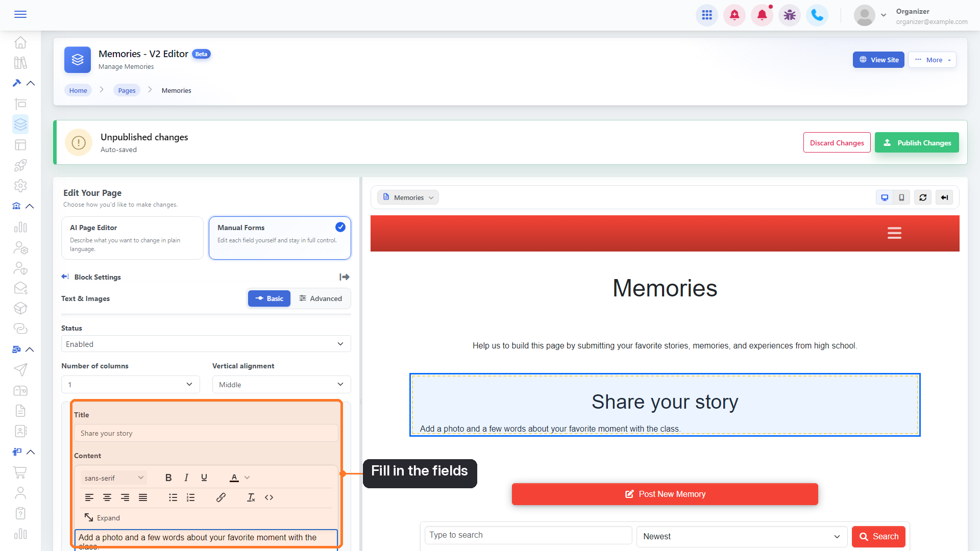Open the paper plane icon in sidebar
The height and width of the screenshot is (551, 980).
20,370
